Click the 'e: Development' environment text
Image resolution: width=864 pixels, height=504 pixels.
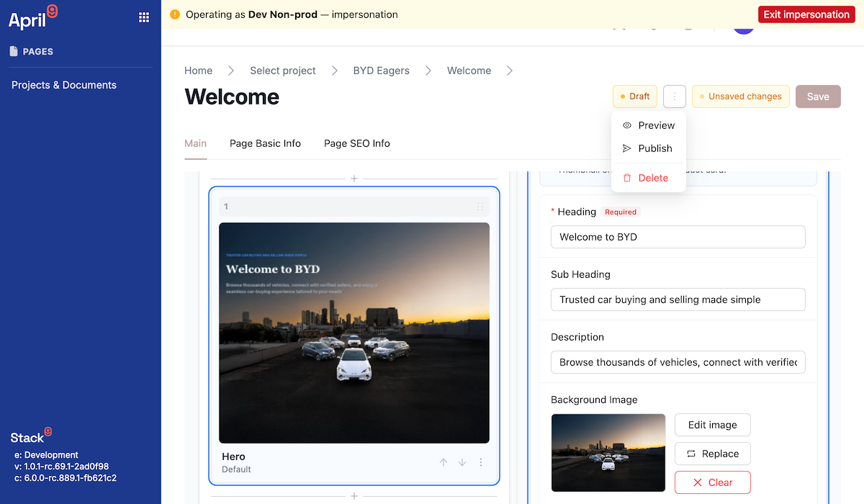click(47, 455)
